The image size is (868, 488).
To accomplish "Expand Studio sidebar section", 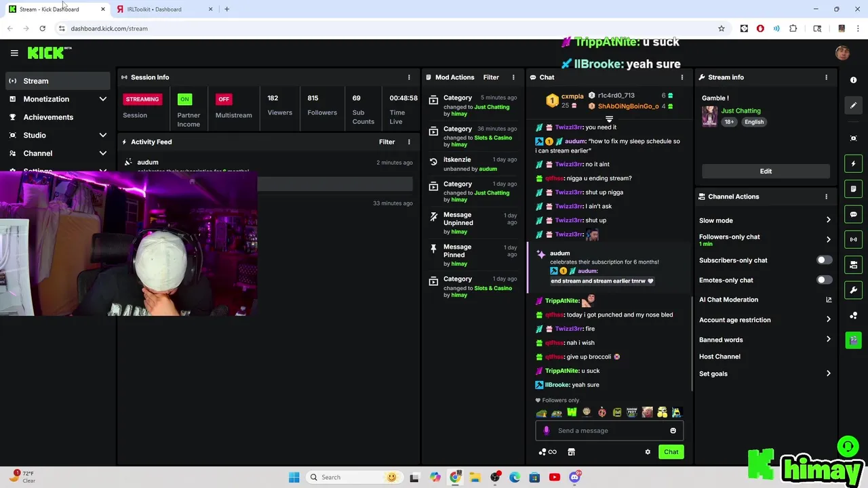I will (x=103, y=136).
